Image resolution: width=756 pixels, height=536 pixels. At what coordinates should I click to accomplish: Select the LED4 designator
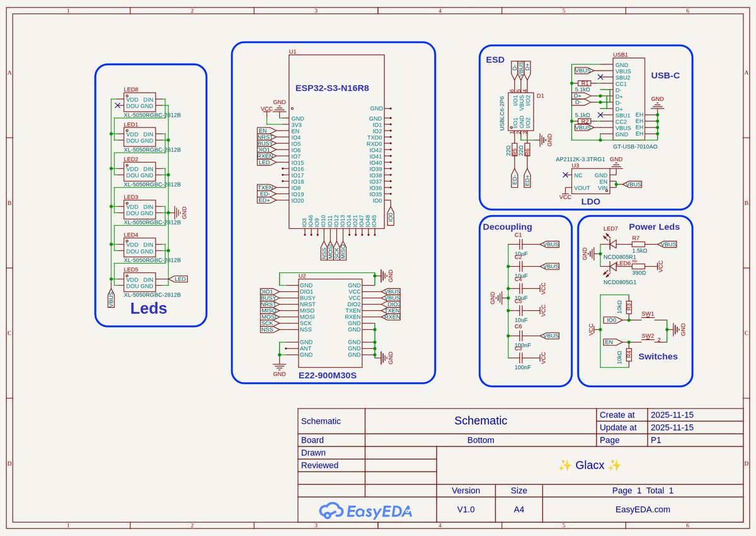(131, 235)
